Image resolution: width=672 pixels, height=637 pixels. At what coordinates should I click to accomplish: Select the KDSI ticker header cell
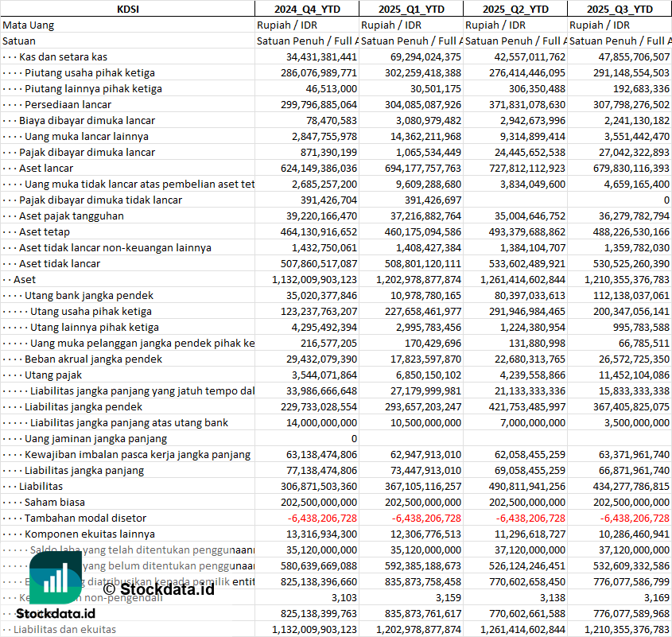pos(127,9)
